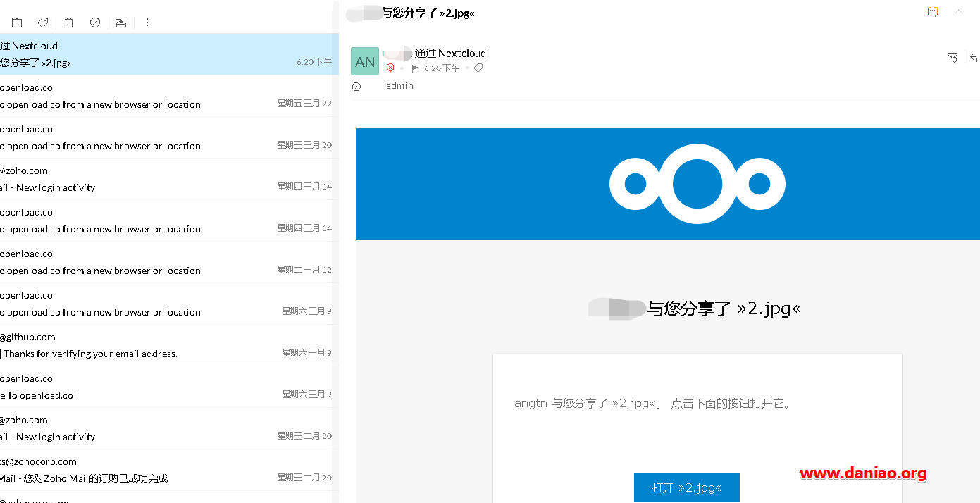Add a tag next to the 6:20 timestamp
The width and height of the screenshot is (980, 503).
click(478, 68)
